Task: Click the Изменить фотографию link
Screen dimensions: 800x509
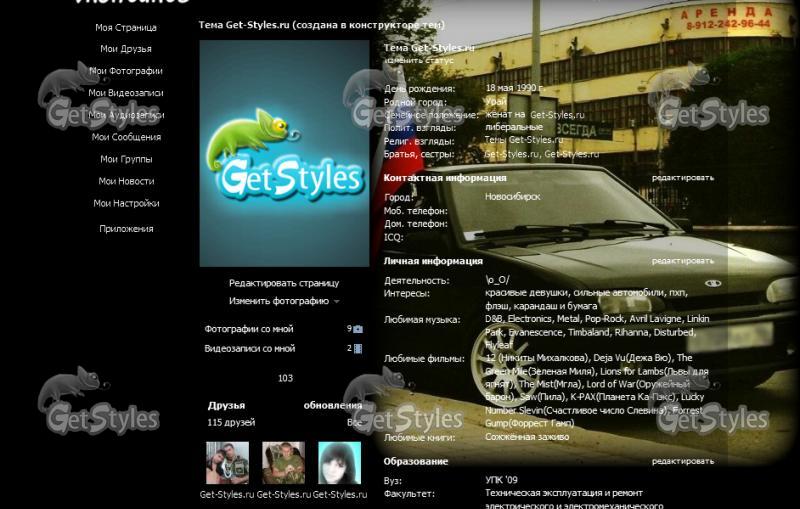Action: coord(279,301)
